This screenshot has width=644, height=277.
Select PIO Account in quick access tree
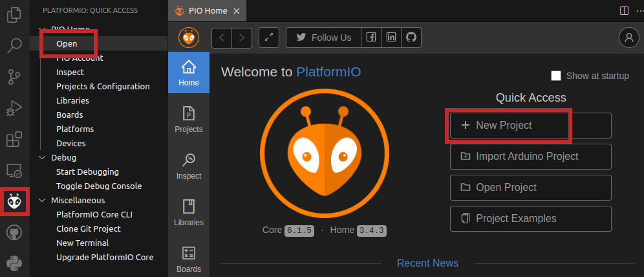tap(80, 58)
